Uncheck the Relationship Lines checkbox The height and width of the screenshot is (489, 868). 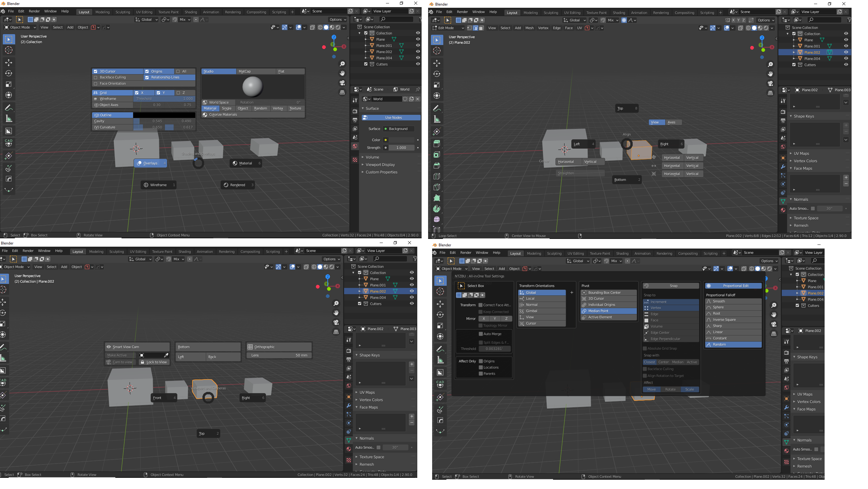point(147,78)
